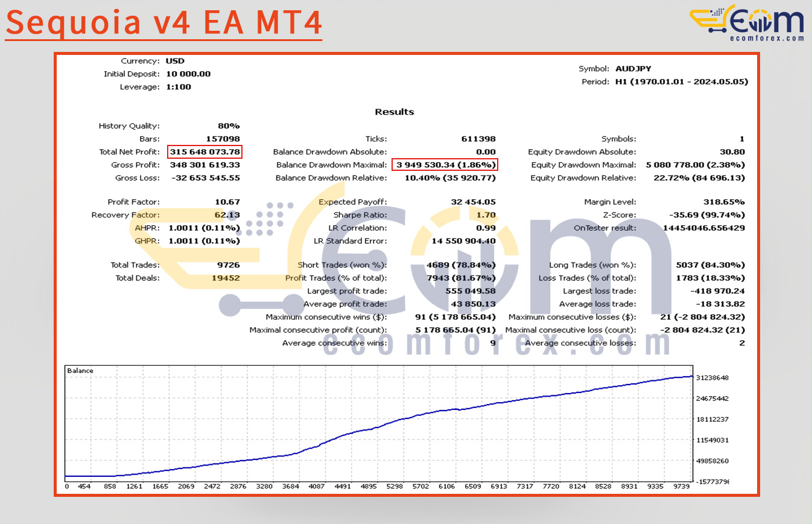
Task: Click the Symbols count value 1
Action: pos(742,139)
